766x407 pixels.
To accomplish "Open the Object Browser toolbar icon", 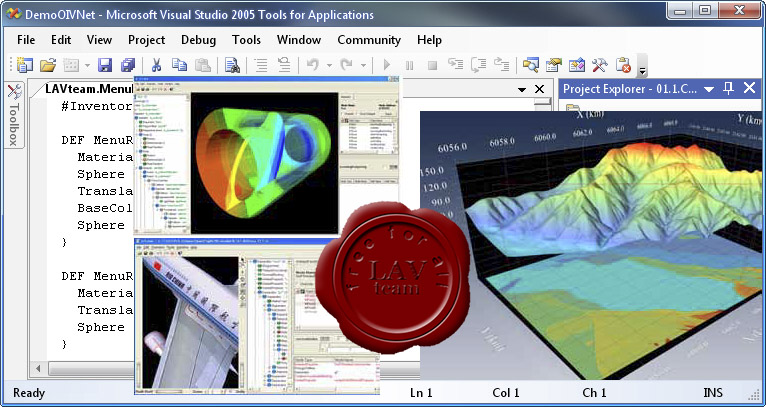I will tap(577, 64).
